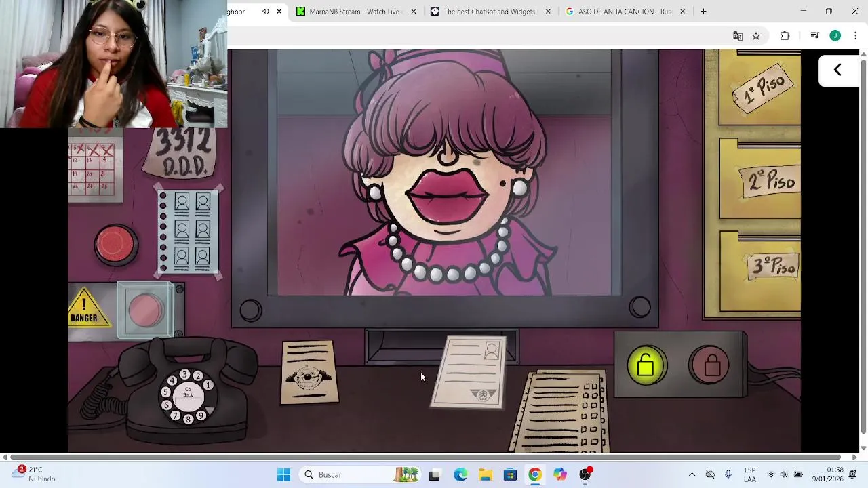
Task: Push the red emergency alarm button
Action: [116, 245]
